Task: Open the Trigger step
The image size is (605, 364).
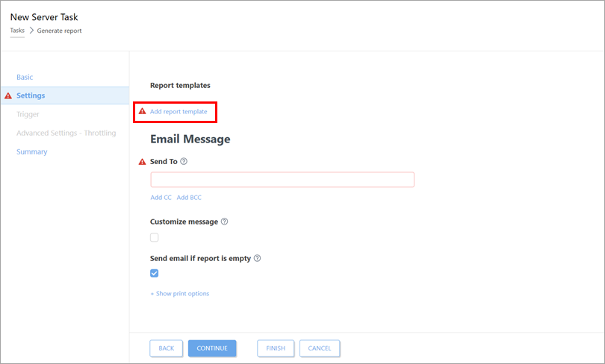Action: 28,114
